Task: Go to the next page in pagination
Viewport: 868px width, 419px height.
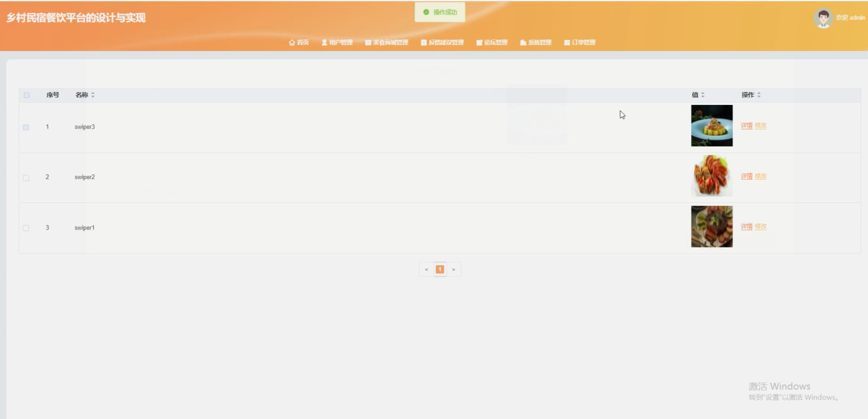Action: (453, 270)
